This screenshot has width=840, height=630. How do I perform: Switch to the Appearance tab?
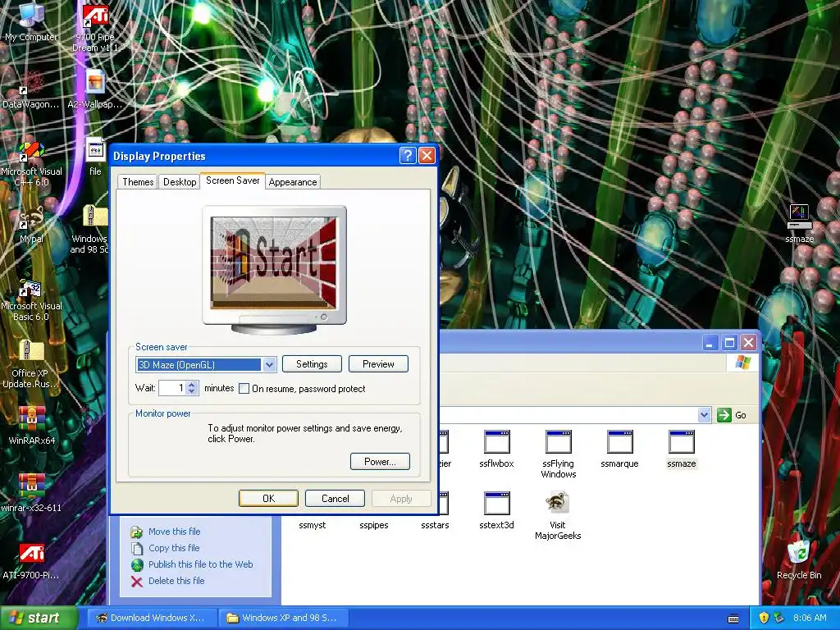coord(293,181)
